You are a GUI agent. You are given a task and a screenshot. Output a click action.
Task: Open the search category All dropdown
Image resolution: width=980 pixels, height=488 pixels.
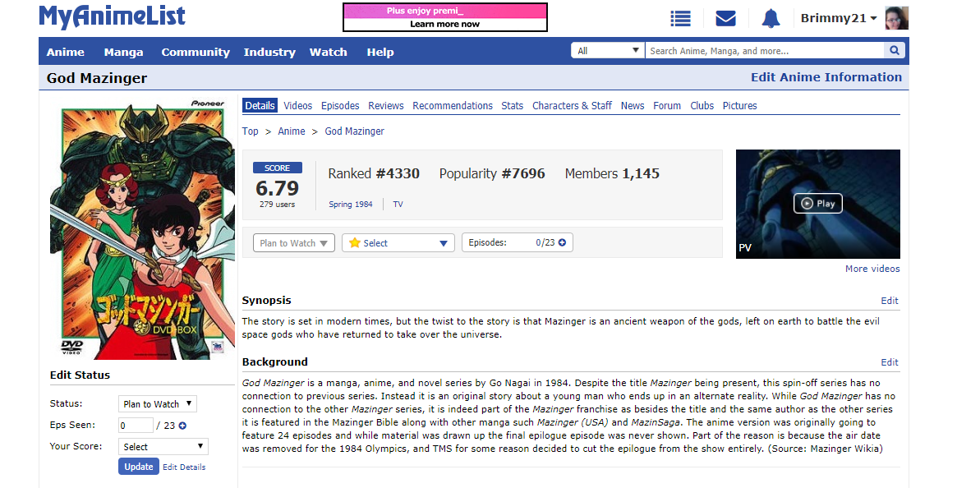(607, 51)
